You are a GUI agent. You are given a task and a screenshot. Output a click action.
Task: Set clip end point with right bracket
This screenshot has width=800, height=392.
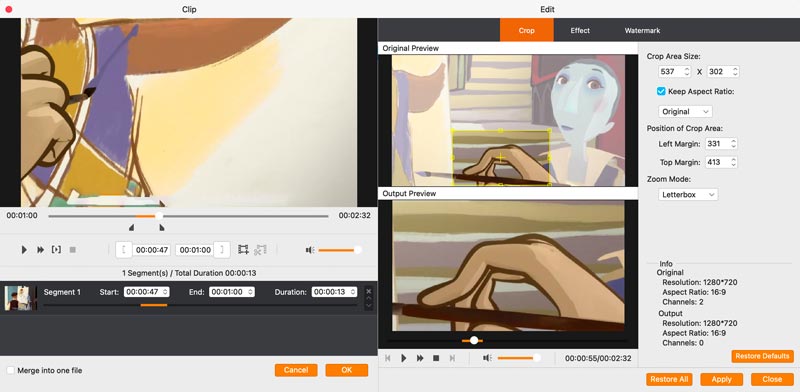click(x=221, y=250)
